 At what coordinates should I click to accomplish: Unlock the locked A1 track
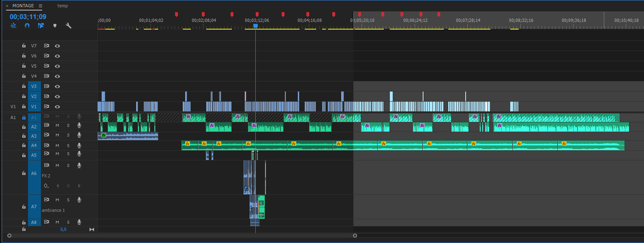[x=24, y=117]
